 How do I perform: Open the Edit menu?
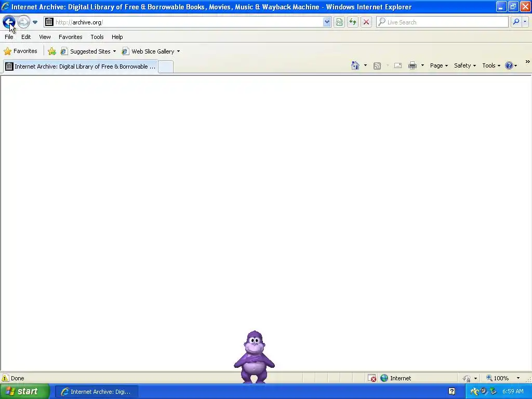(26, 37)
